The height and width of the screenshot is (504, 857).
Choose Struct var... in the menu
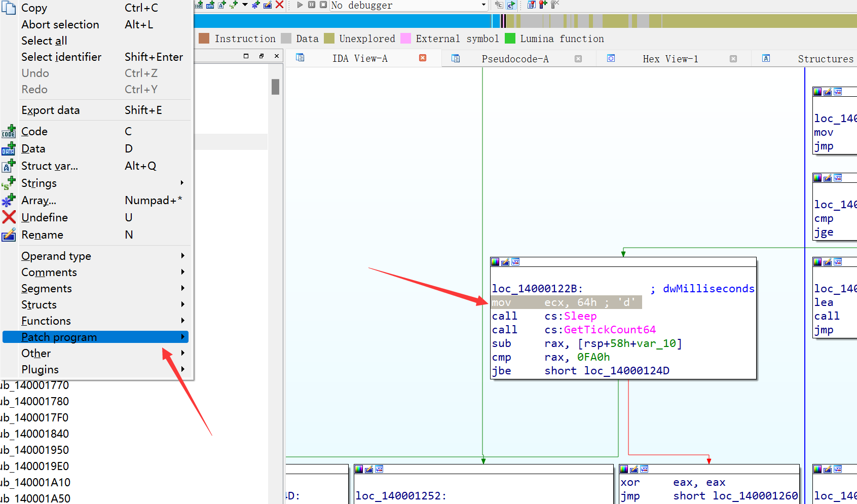(96, 166)
